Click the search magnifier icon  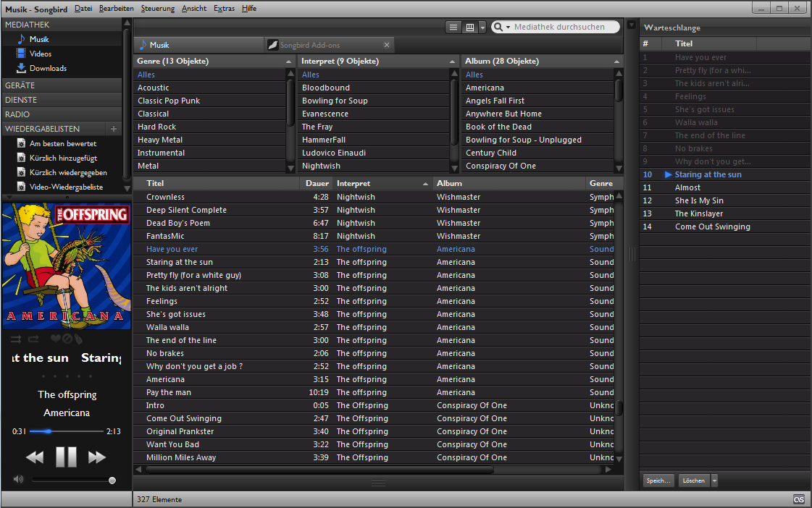point(498,27)
